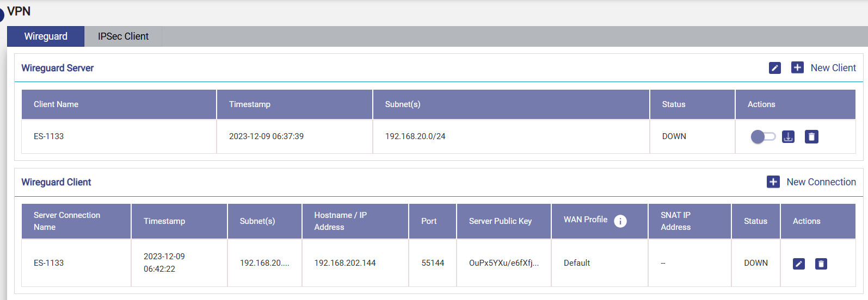Switch to the Wireguard tab

pyautogui.click(x=46, y=36)
